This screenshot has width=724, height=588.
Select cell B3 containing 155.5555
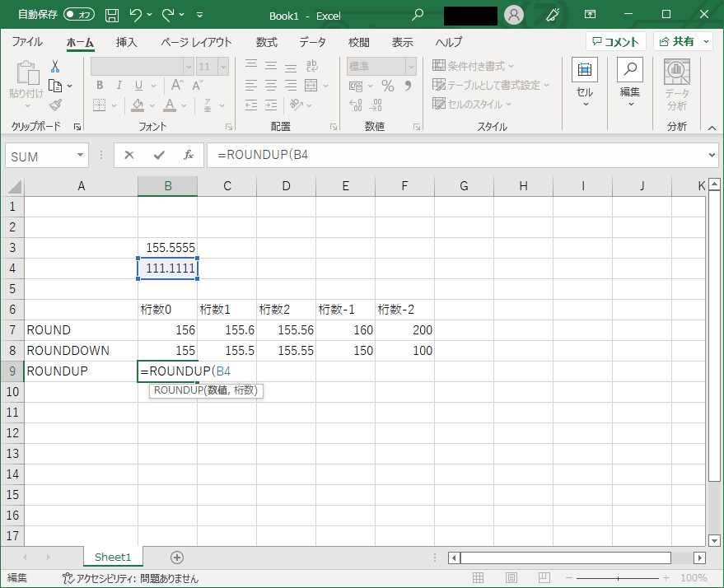[x=167, y=248]
